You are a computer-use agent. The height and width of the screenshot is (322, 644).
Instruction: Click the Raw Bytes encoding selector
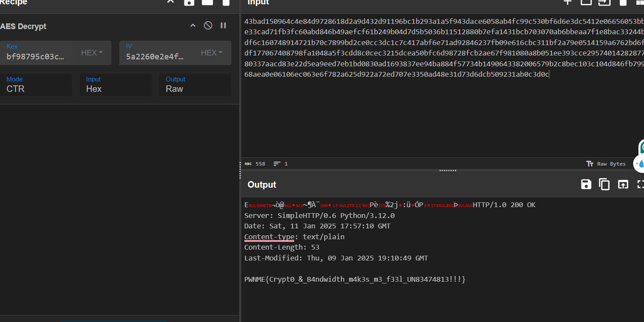coord(606,164)
